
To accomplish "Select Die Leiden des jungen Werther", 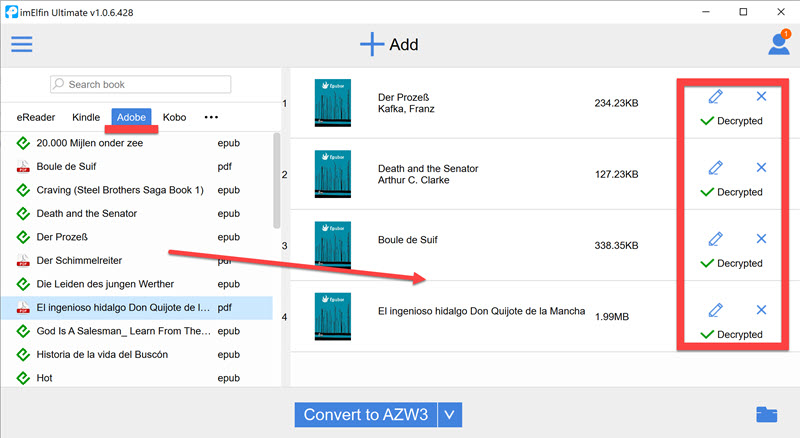I will click(136, 284).
